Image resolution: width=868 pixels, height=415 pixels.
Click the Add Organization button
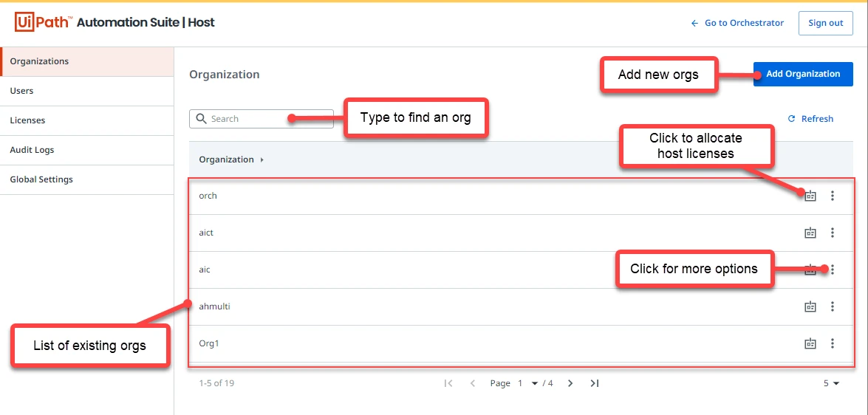tap(803, 74)
